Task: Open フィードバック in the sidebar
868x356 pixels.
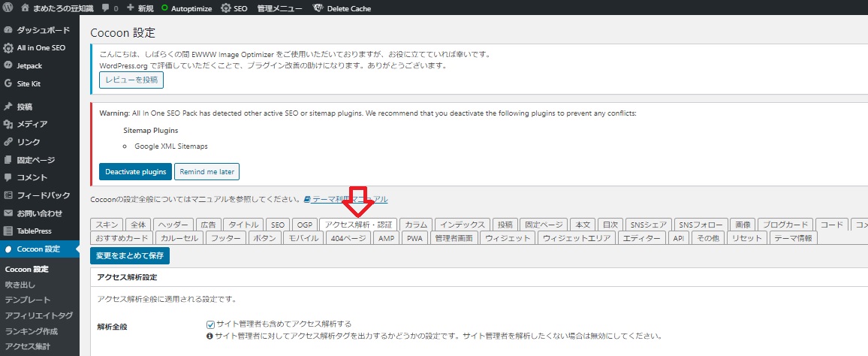Action: coord(40,195)
